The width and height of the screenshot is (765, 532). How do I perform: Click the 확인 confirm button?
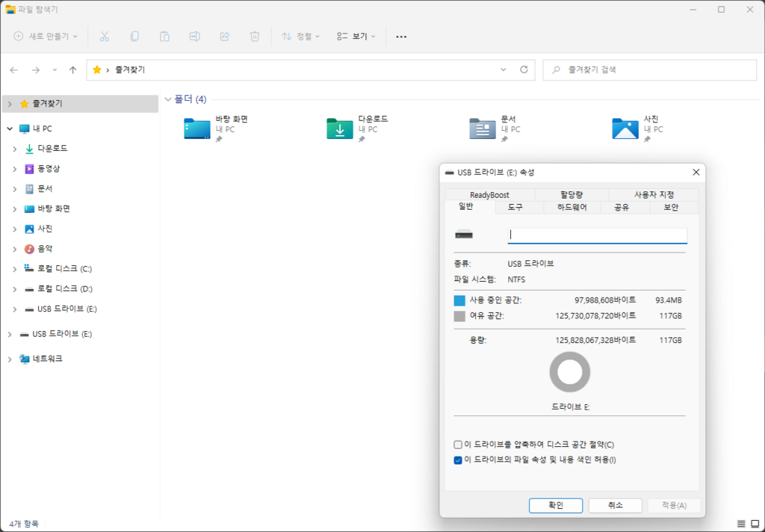(x=556, y=505)
